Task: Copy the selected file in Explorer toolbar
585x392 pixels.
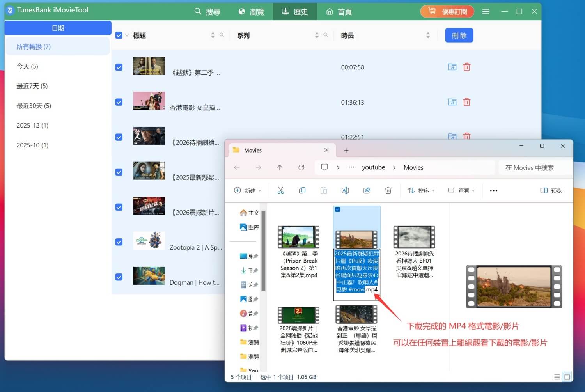Action: pos(302,190)
